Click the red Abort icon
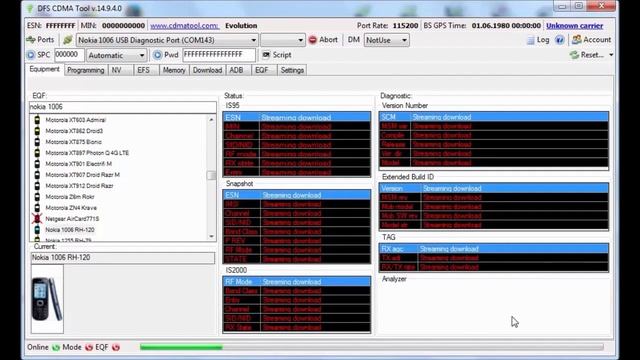Image resolution: width=640 pixels, height=360 pixels. coord(313,40)
